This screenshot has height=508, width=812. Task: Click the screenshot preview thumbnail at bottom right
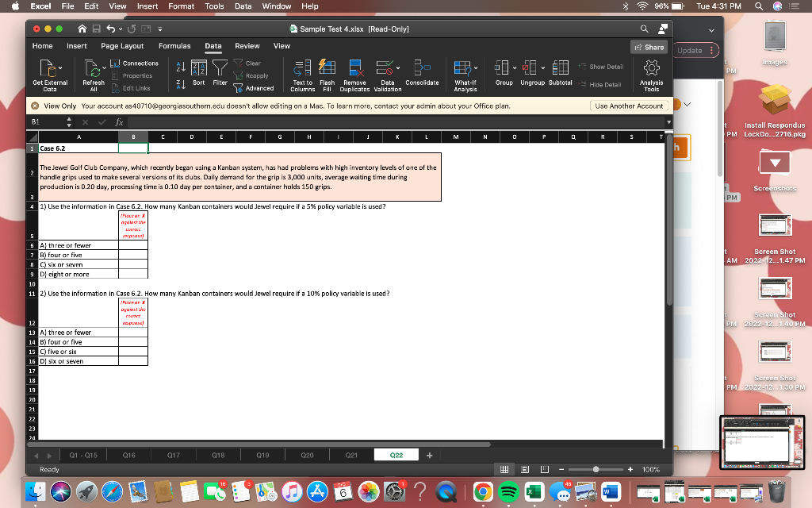click(x=762, y=442)
